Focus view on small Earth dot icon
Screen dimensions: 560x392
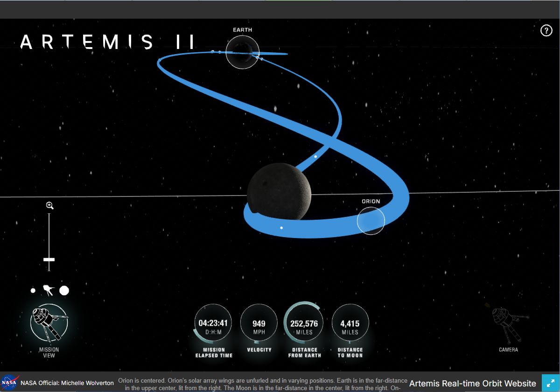click(33, 291)
